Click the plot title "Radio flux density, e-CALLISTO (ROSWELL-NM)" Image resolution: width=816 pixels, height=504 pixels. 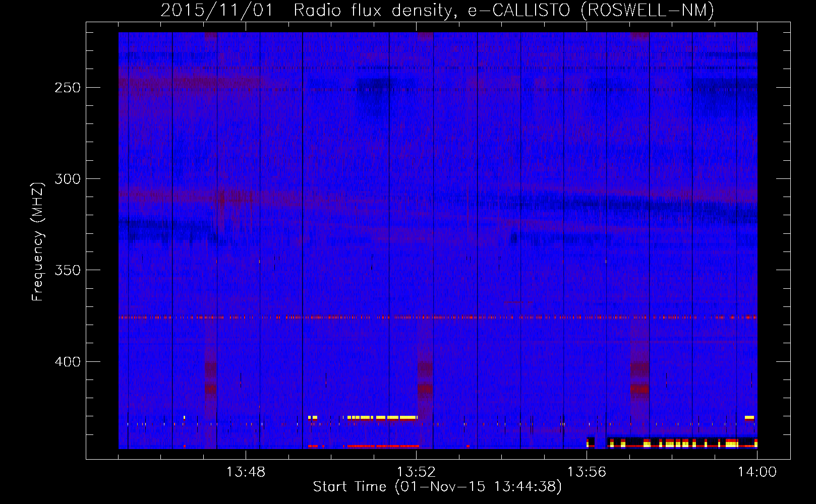tap(504, 11)
